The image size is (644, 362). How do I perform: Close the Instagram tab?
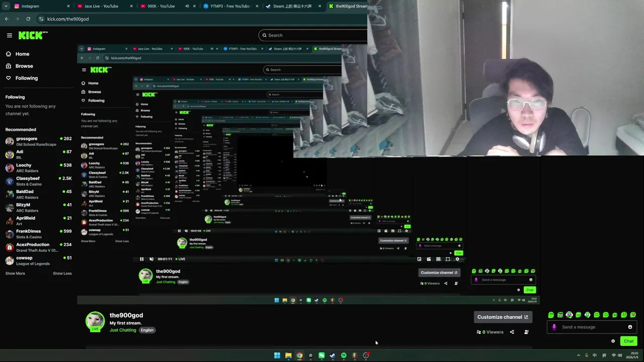(x=68, y=6)
